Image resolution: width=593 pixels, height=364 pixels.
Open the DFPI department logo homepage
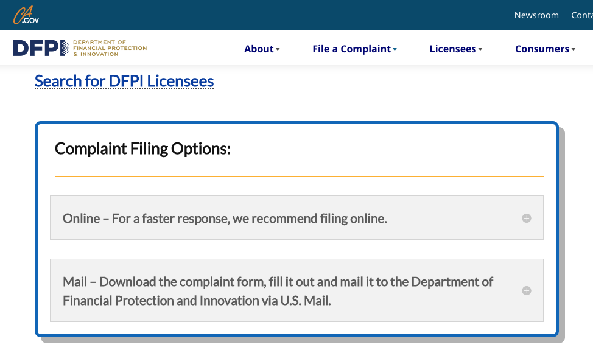coord(80,48)
